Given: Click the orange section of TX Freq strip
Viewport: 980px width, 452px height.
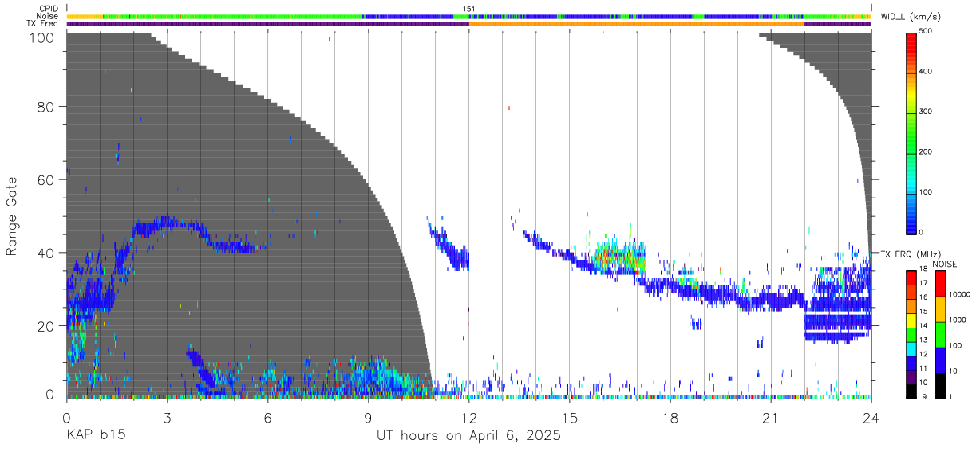Looking at the screenshot, I should 637,24.
